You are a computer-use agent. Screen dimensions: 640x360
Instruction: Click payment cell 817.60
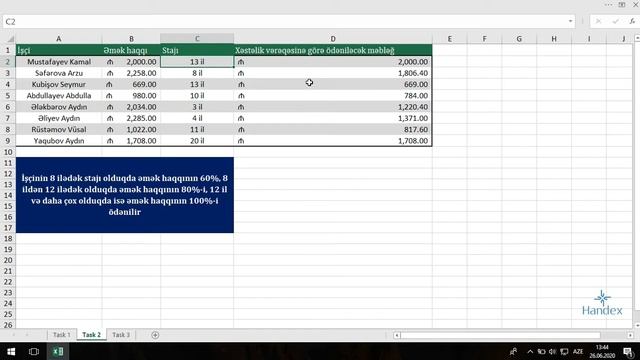[x=333, y=130]
